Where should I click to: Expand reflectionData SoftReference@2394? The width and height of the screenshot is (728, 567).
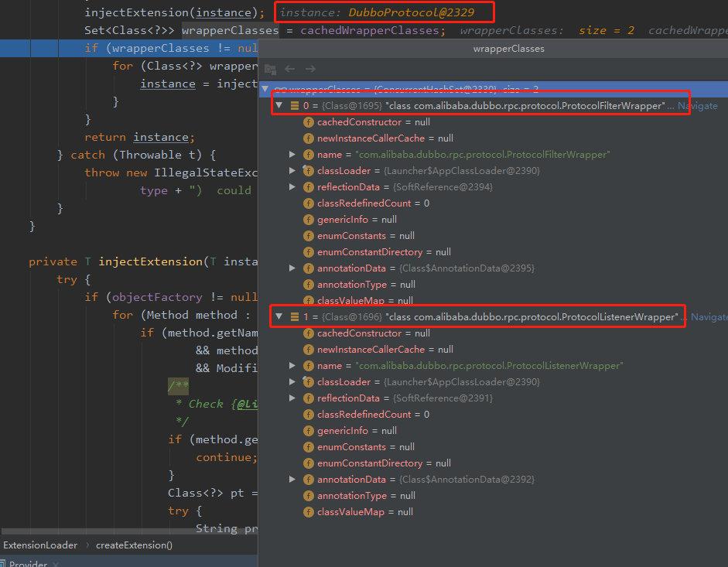(x=292, y=186)
